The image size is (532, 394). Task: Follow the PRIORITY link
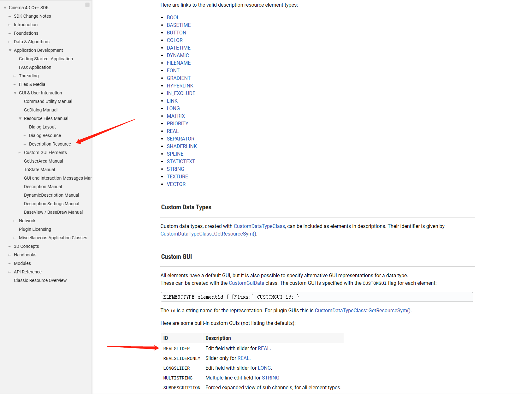click(177, 123)
